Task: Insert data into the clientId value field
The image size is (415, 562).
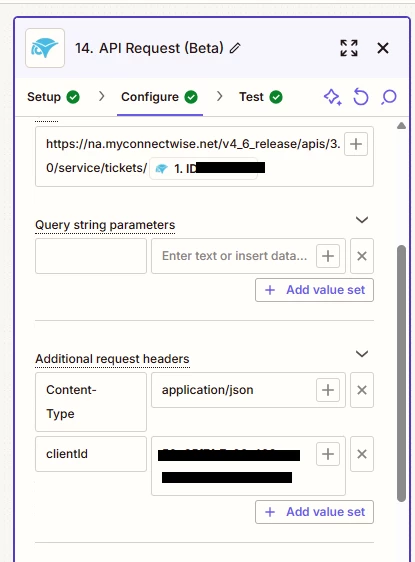Action: (x=328, y=454)
